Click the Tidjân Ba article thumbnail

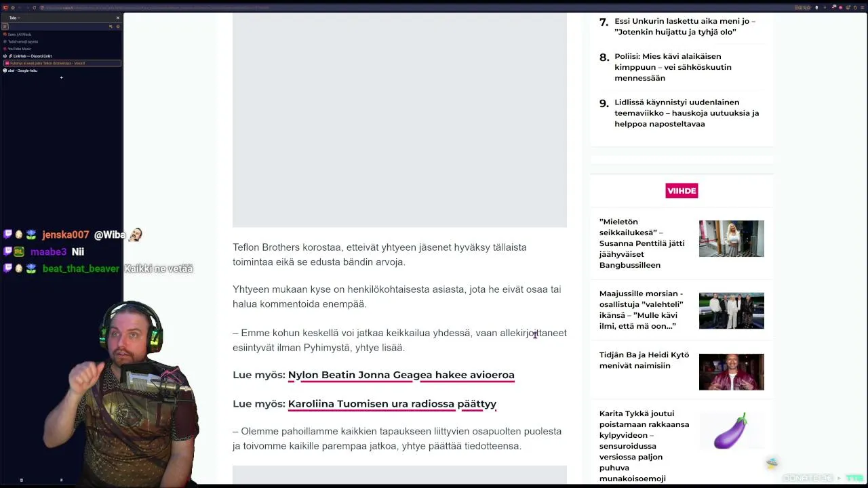point(731,372)
